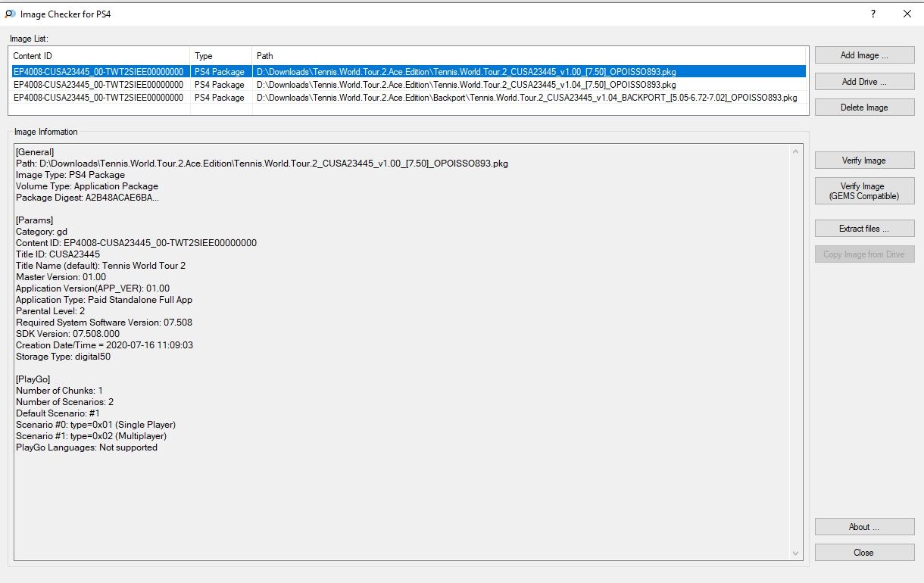Click the Required System Software Version line

click(x=104, y=323)
